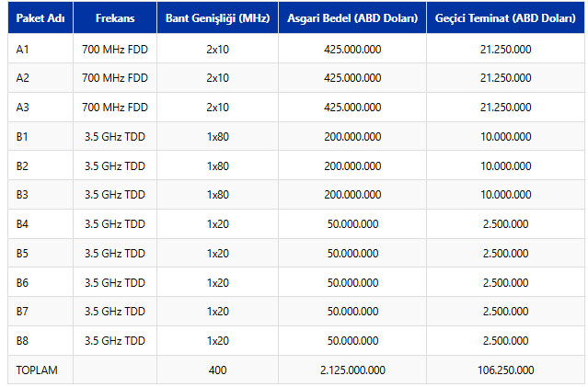Click the total deposit 106.250.000
The image size is (588, 387).
504,370
